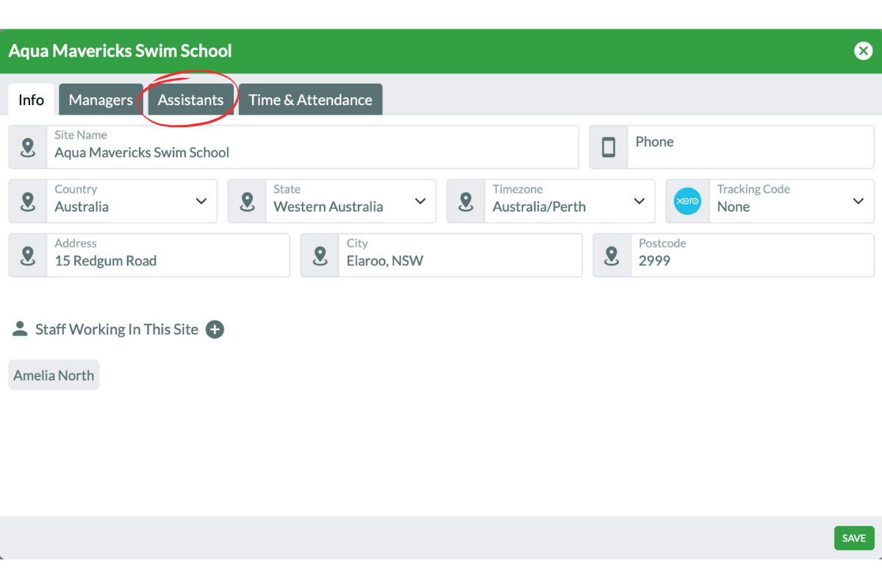Open the Assistants tab

click(x=190, y=100)
